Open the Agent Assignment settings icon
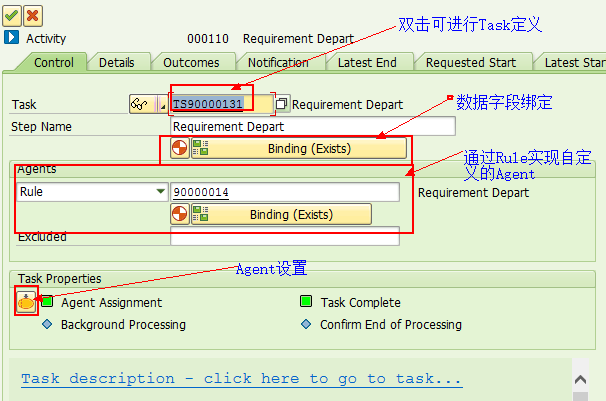This screenshot has width=606, height=401. pos(26,302)
